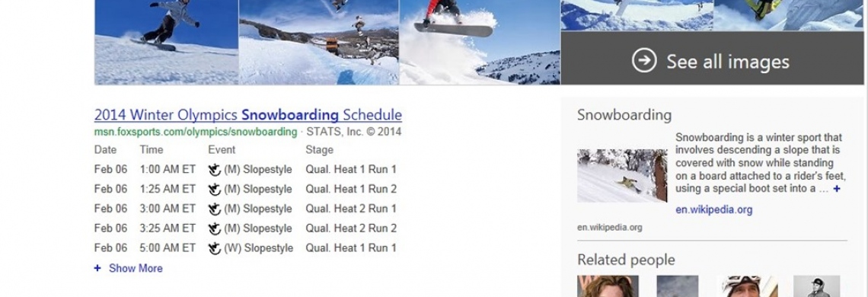Open the halfpipe jump image in strip
868x297 pixels.
point(319,42)
